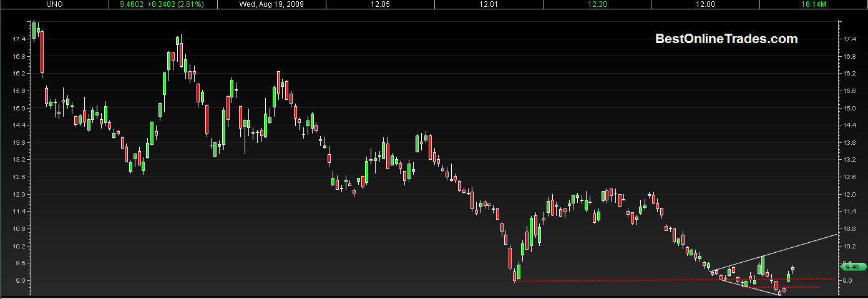Click the 12.00 header value
This screenshot has height=299, width=868.
click(705, 4)
